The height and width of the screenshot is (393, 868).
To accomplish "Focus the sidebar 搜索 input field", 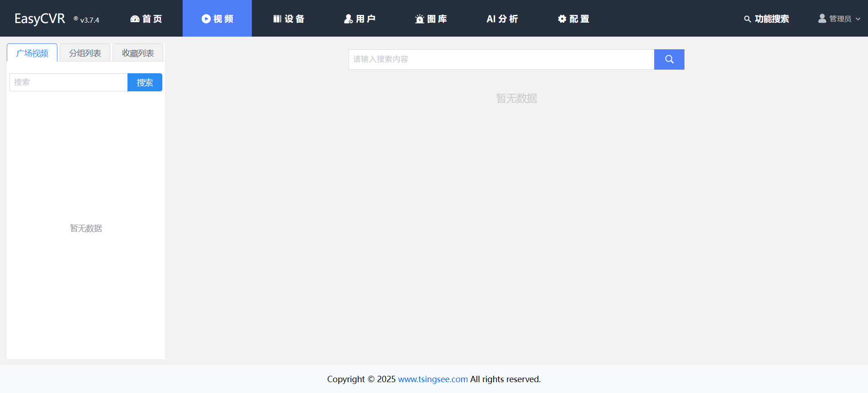I will (68, 82).
